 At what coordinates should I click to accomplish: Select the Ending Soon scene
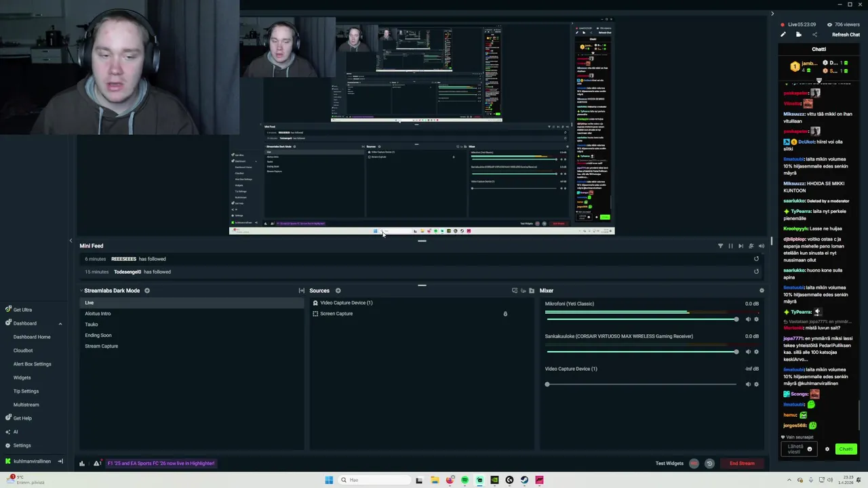pyautogui.click(x=192, y=335)
